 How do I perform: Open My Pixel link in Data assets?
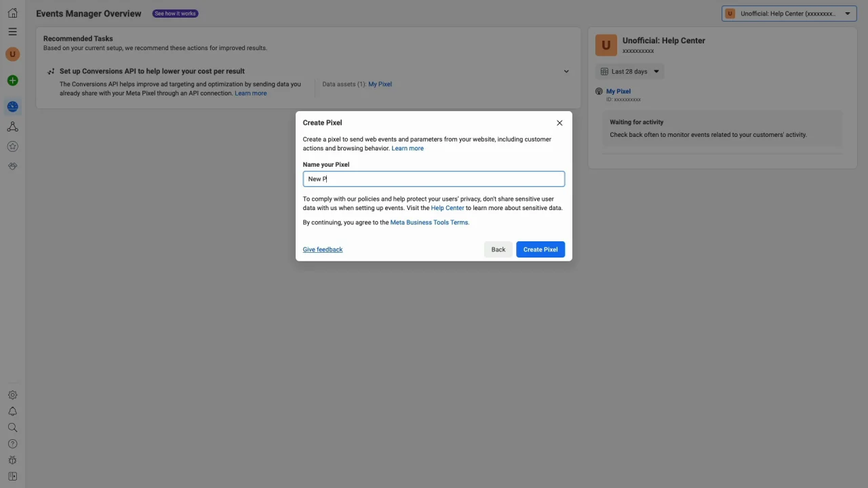click(x=380, y=84)
